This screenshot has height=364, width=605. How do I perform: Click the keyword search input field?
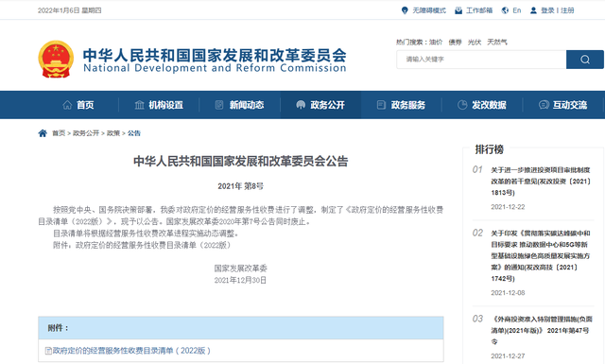[x=481, y=60]
